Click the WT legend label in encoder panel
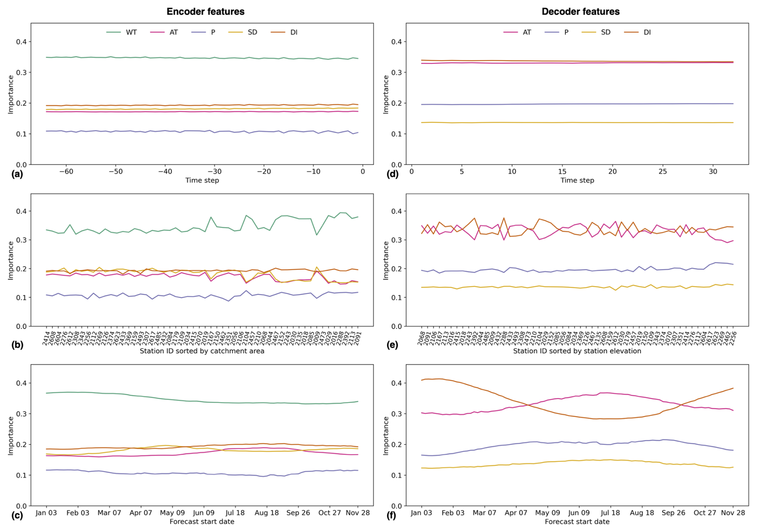Screen dimensions: 757x532 coord(131,32)
